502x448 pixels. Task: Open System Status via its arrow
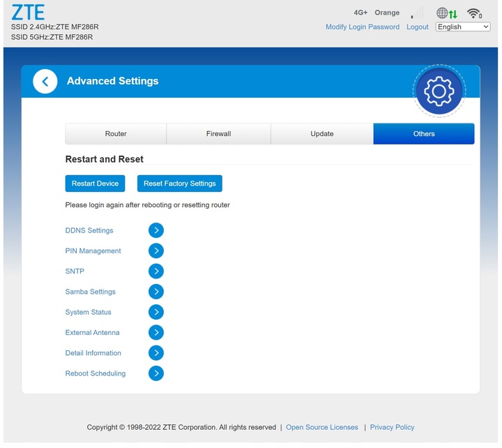point(156,312)
